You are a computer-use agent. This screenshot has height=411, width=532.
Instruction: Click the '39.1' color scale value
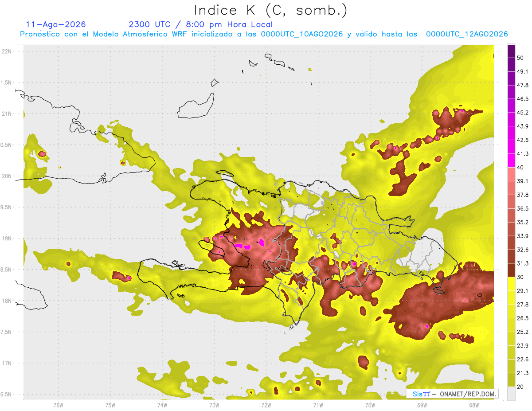tap(522, 181)
